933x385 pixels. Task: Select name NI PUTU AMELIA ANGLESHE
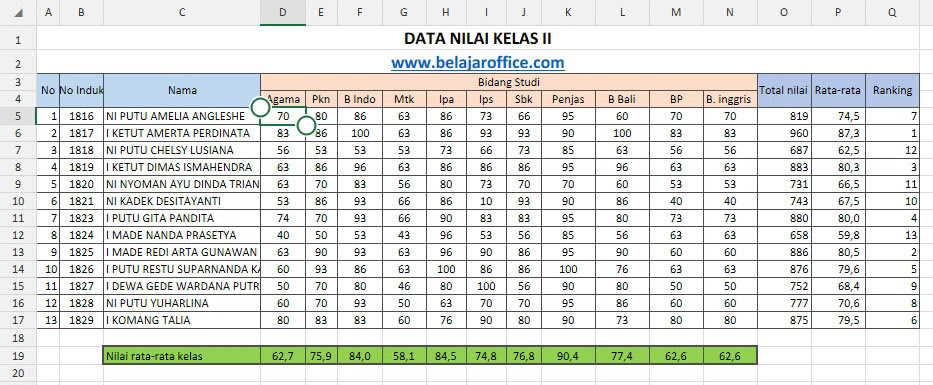pyautogui.click(x=181, y=116)
